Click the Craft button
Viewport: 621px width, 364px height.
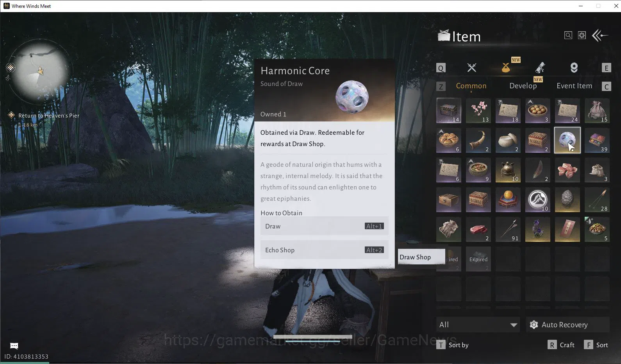(561, 345)
